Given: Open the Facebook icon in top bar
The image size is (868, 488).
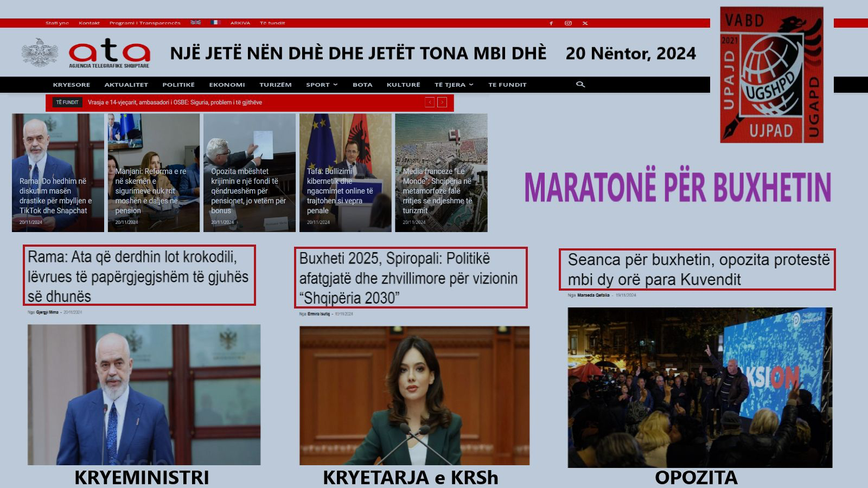Looking at the screenshot, I should [x=551, y=23].
